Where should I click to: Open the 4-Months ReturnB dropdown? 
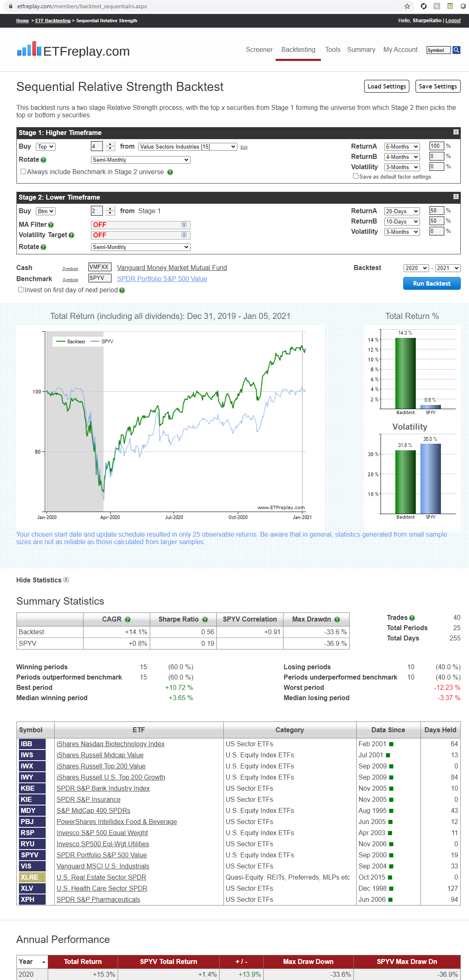pos(402,157)
